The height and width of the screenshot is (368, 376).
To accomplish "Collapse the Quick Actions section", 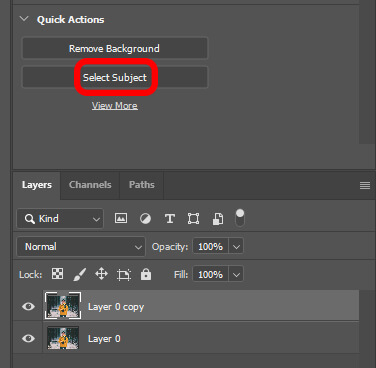I will click(24, 19).
